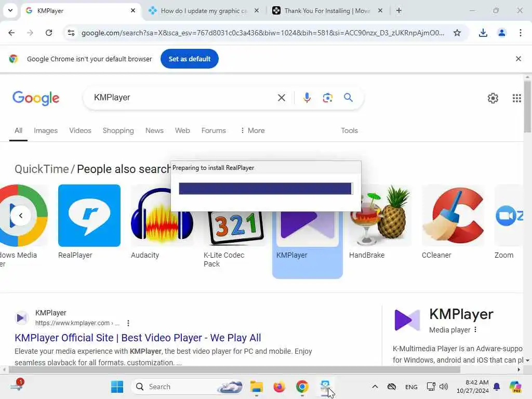Bookmark this page with the star icon
This screenshot has height=399, width=532.
tap(457, 33)
